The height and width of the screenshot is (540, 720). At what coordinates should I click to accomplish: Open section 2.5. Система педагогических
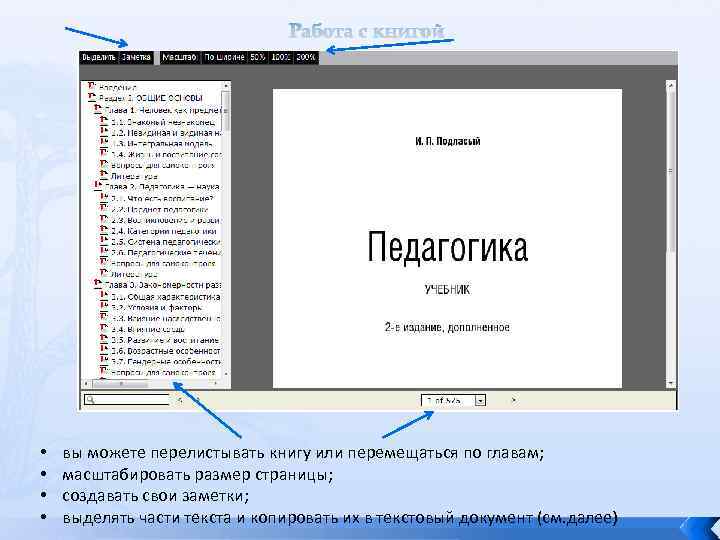[166, 242]
